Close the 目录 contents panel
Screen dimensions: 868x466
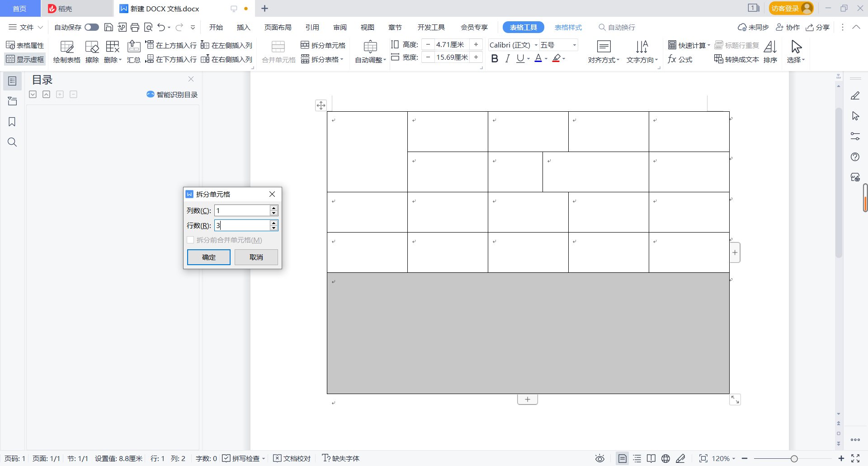point(191,79)
